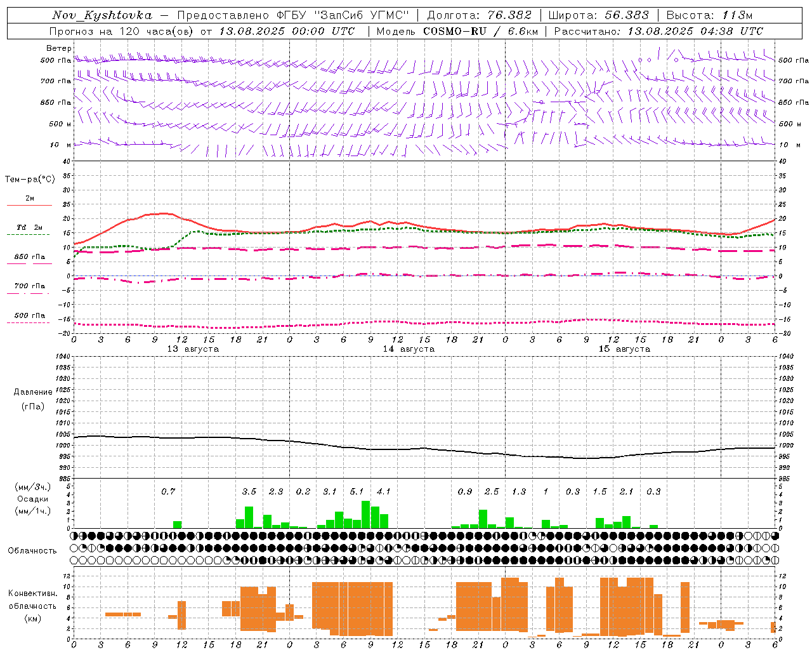Select the 'Td 2м' dew point legend entry
This screenshot has width=812, height=650.
coord(29,227)
